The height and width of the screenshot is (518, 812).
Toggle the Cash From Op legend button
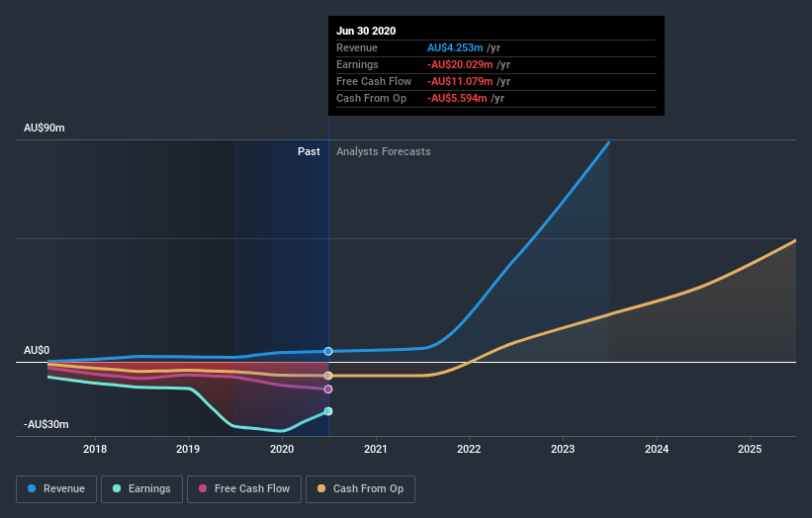360,489
